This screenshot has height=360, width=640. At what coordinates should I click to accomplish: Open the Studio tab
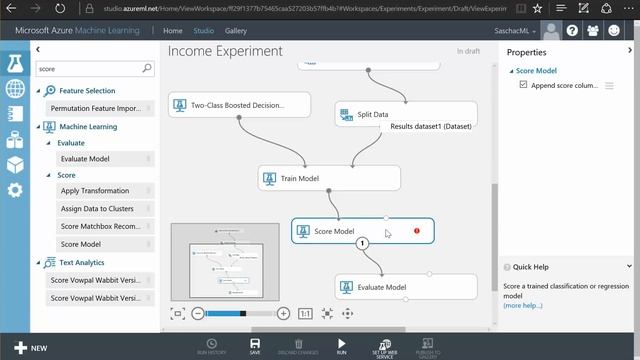coord(203,31)
